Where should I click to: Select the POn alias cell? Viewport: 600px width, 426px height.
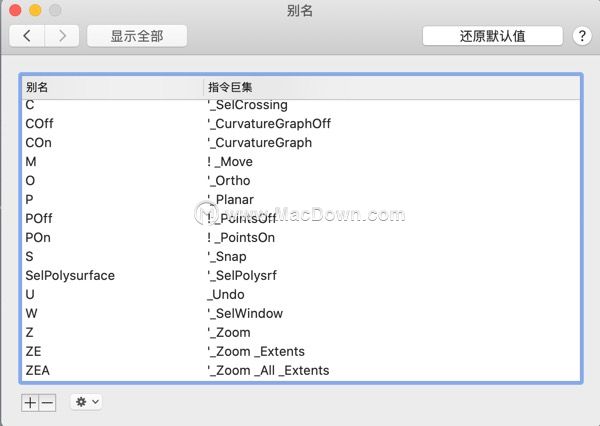point(38,238)
